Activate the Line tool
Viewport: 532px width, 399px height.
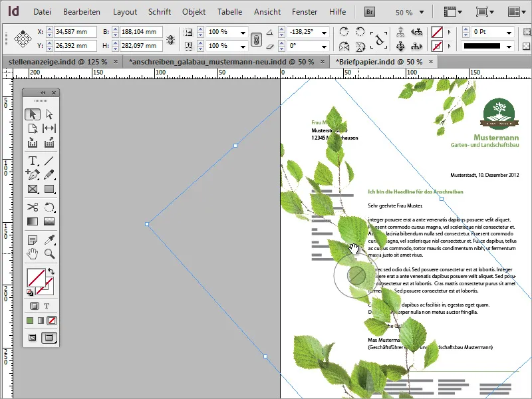(x=49, y=160)
